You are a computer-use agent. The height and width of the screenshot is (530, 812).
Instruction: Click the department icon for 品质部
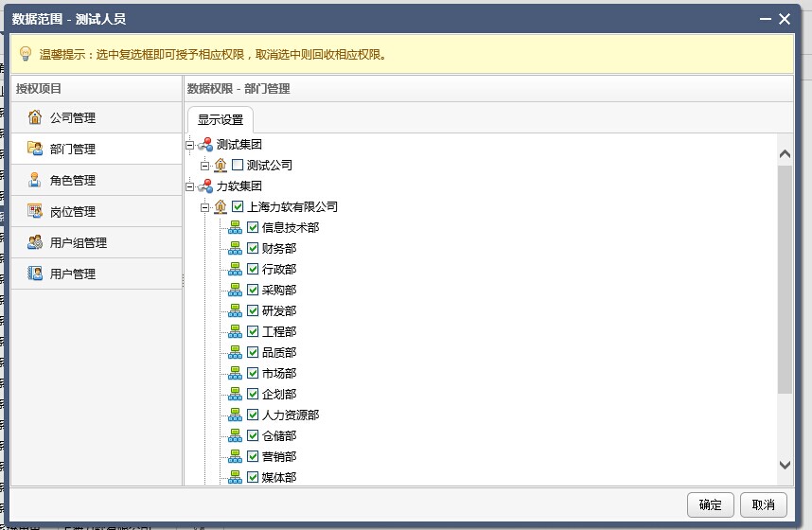point(235,352)
